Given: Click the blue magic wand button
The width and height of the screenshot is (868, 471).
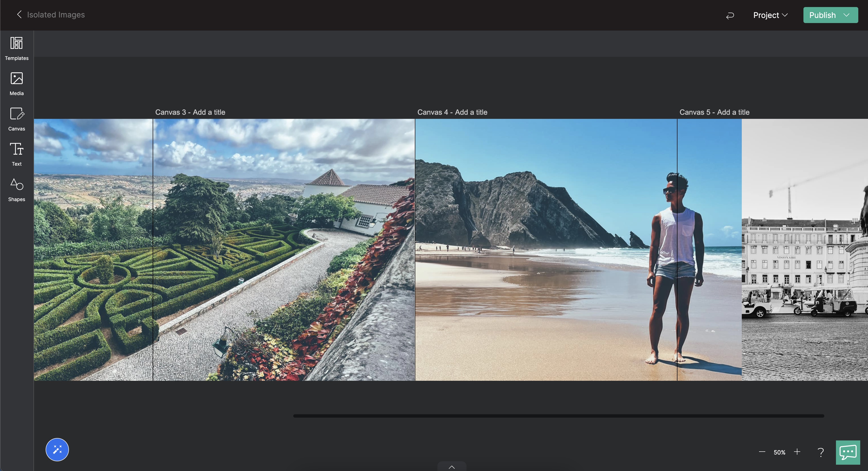Looking at the screenshot, I should [57, 449].
